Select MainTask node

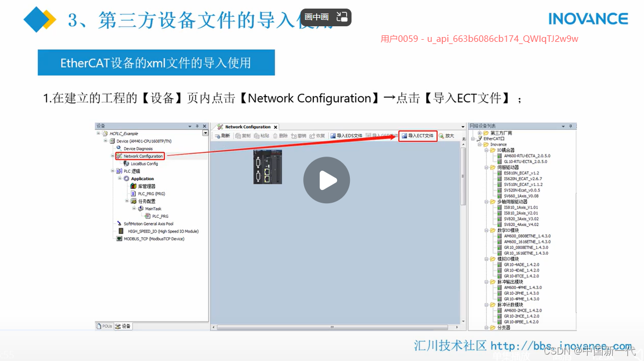pyautogui.click(x=149, y=209)
